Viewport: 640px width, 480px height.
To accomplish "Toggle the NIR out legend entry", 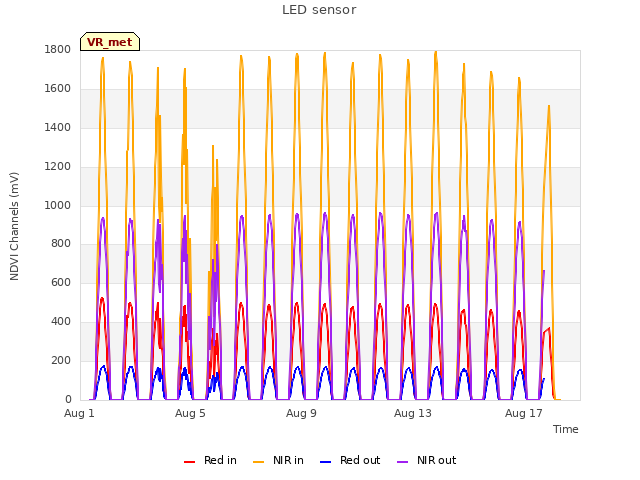I will click(427, 460).
